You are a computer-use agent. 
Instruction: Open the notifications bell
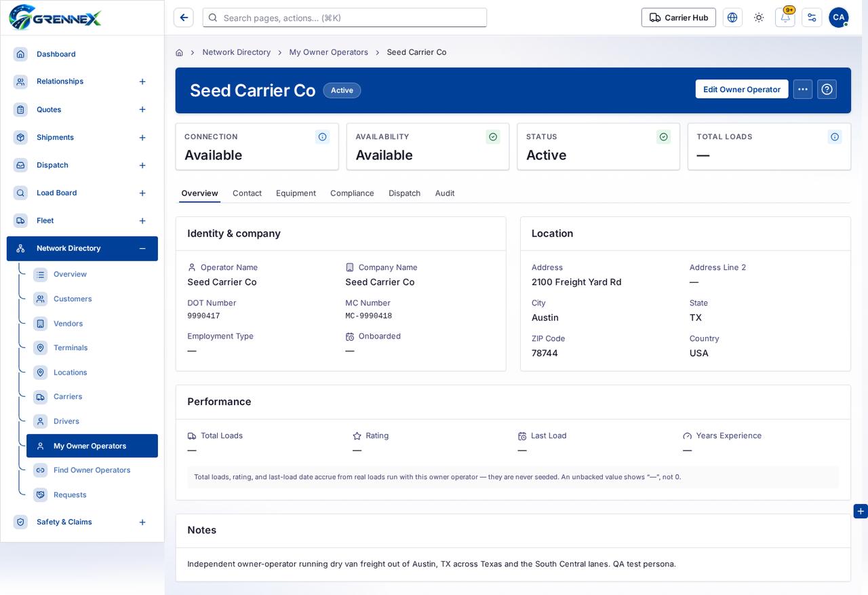pyautogui.click(x=785, y=18)
